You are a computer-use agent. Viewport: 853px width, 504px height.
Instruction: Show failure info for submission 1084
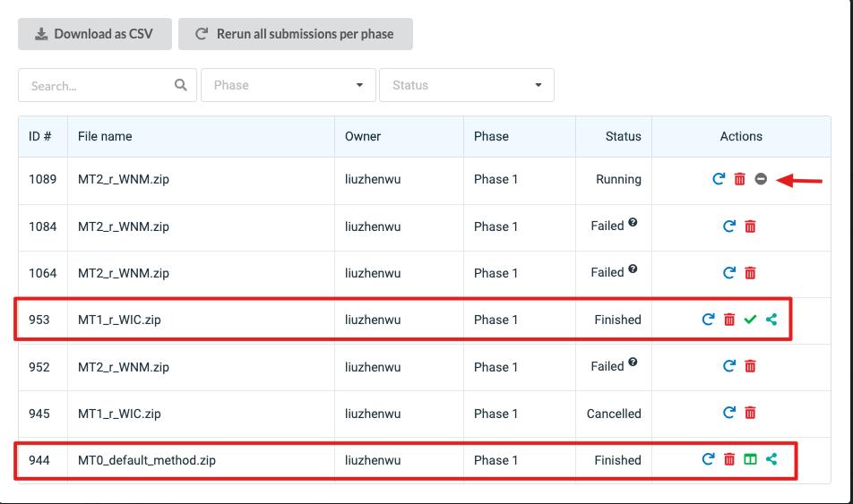coord(633,222)
